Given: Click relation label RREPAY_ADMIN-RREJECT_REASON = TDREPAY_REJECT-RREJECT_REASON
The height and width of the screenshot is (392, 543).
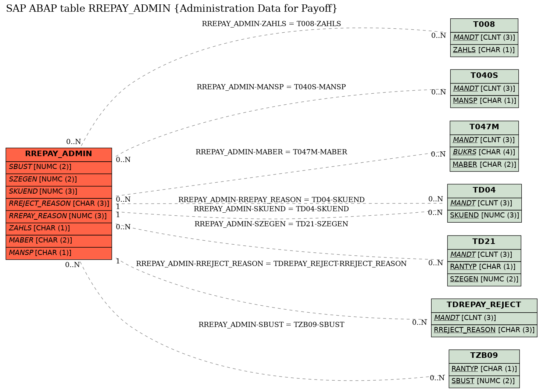Looking at the screenshot, I should pyautogui.click(x=271, y=264).
